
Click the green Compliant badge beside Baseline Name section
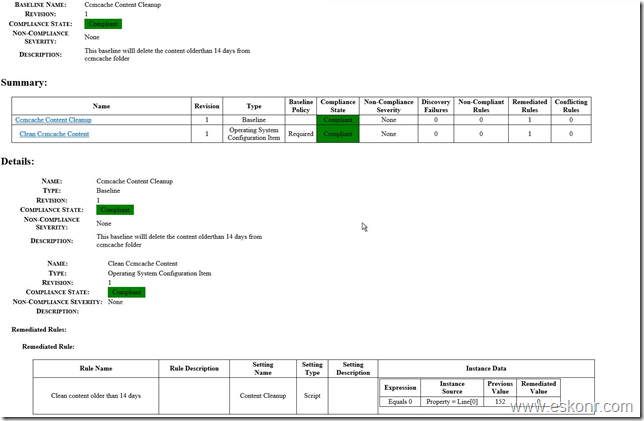[103, 23]
